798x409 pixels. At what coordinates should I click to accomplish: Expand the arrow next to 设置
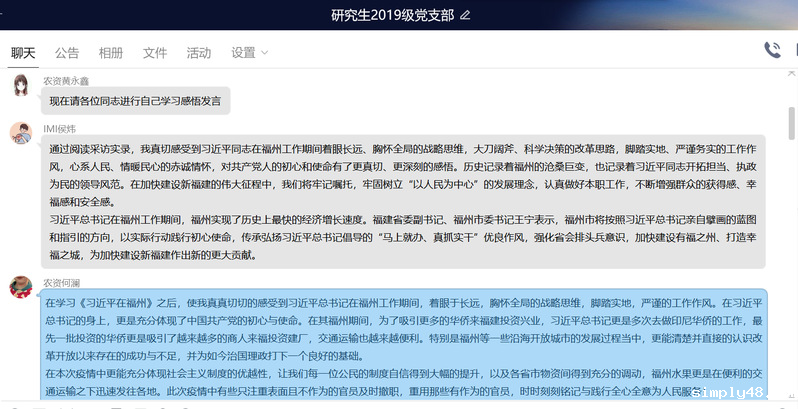coord(265,53)
